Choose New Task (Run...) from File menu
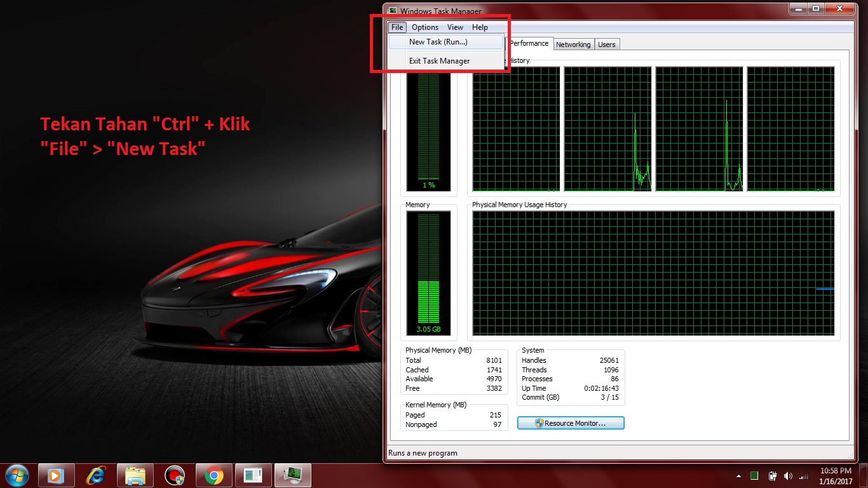The width and height of the screenshot is (868, 488). coord(446,42)
